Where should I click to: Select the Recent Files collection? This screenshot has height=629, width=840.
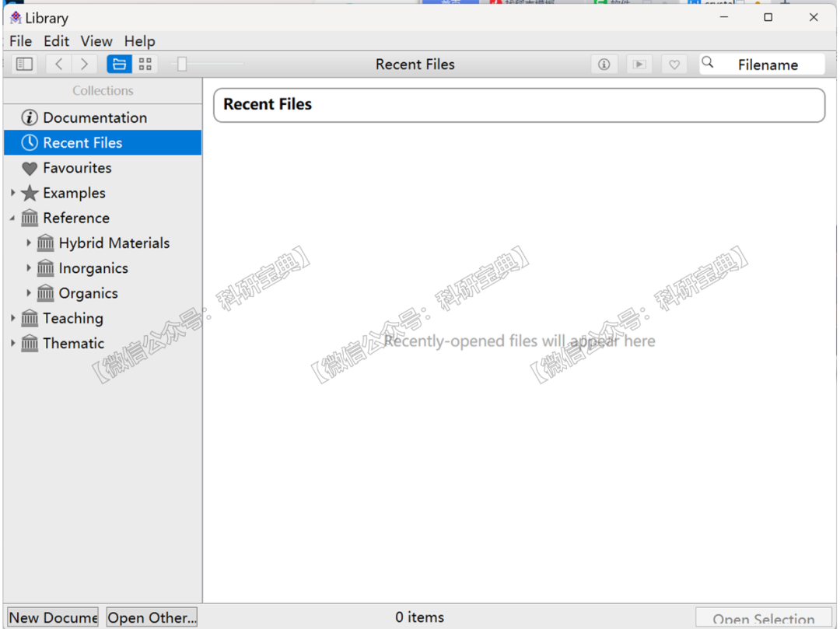[103, 143]
